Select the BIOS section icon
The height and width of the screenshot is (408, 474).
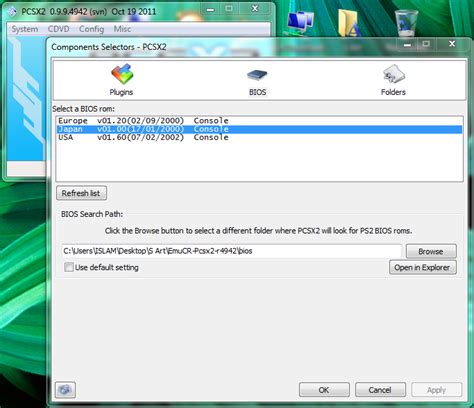tap(257, 75)
